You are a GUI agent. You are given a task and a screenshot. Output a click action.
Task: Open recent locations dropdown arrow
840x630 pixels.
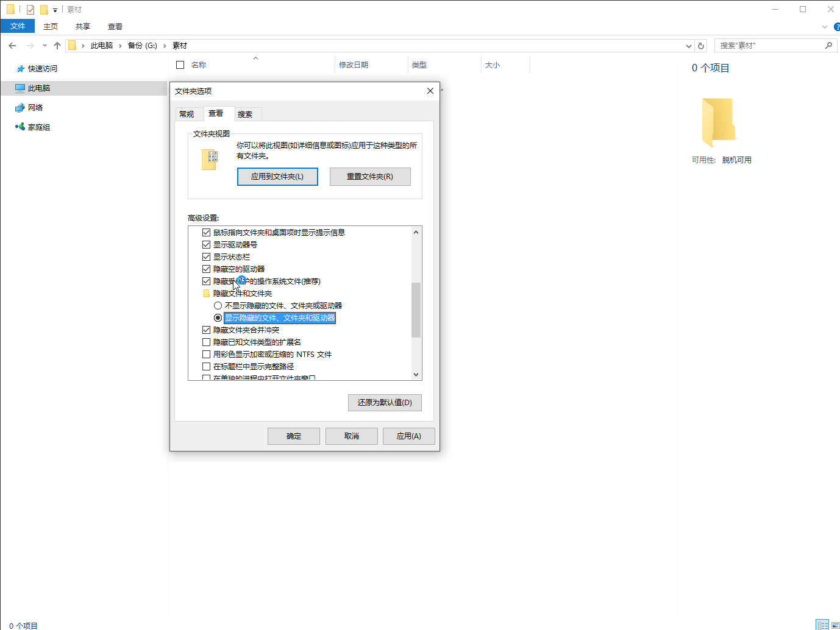tap(44, 46)
